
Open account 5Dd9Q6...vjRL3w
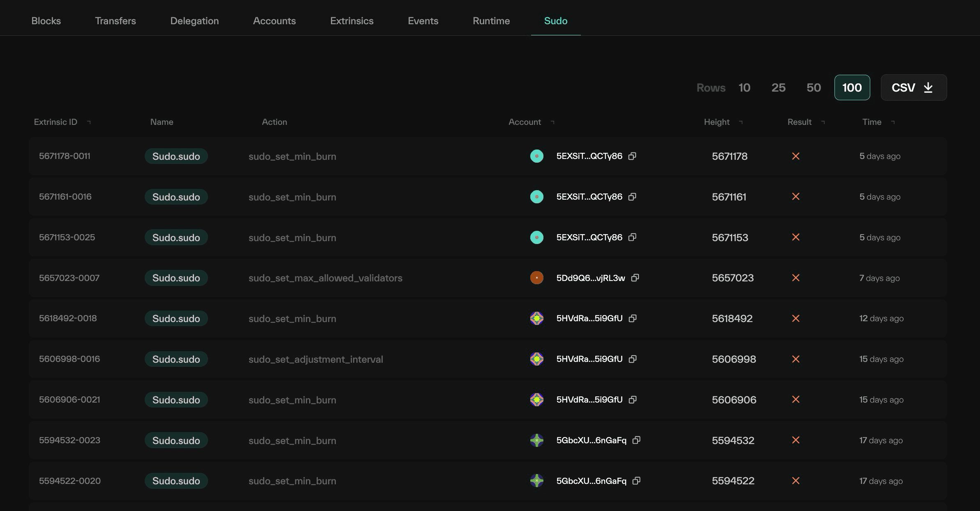591,278
